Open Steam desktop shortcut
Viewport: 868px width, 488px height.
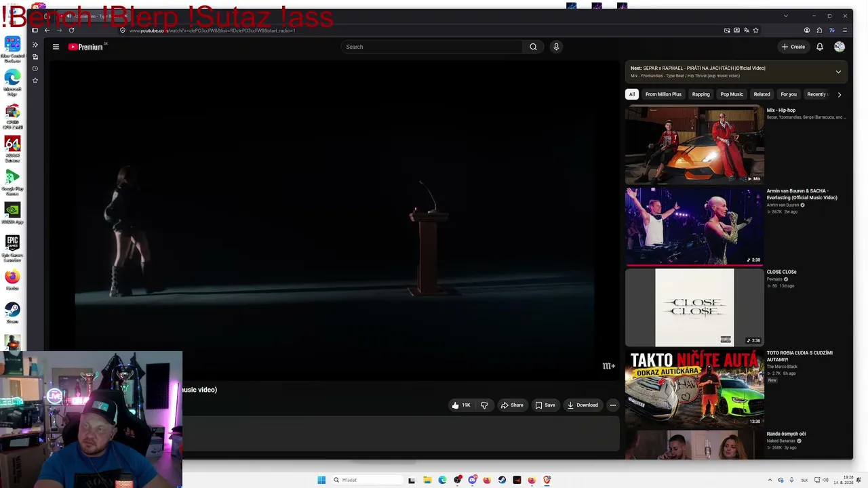tap(12, 312)
